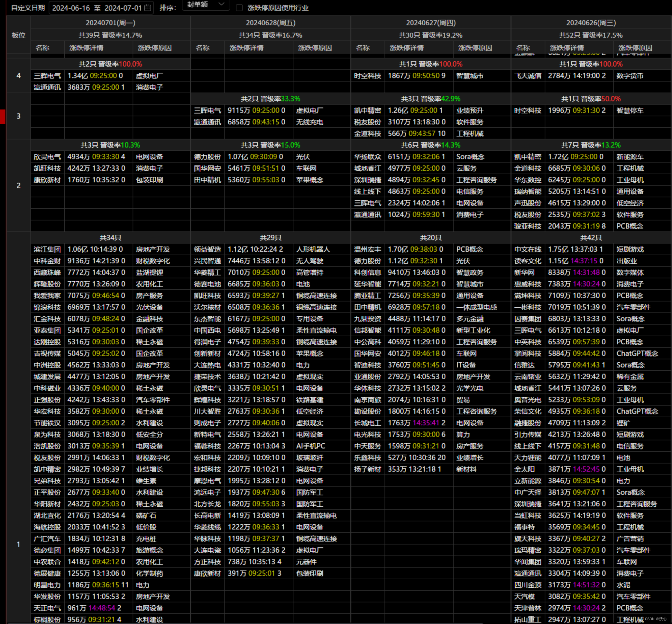Click 共3只 晋级率10.3% group header
The height and width of the screenshot is (624, 672).
pyautogui.click(x=110, y=145)
